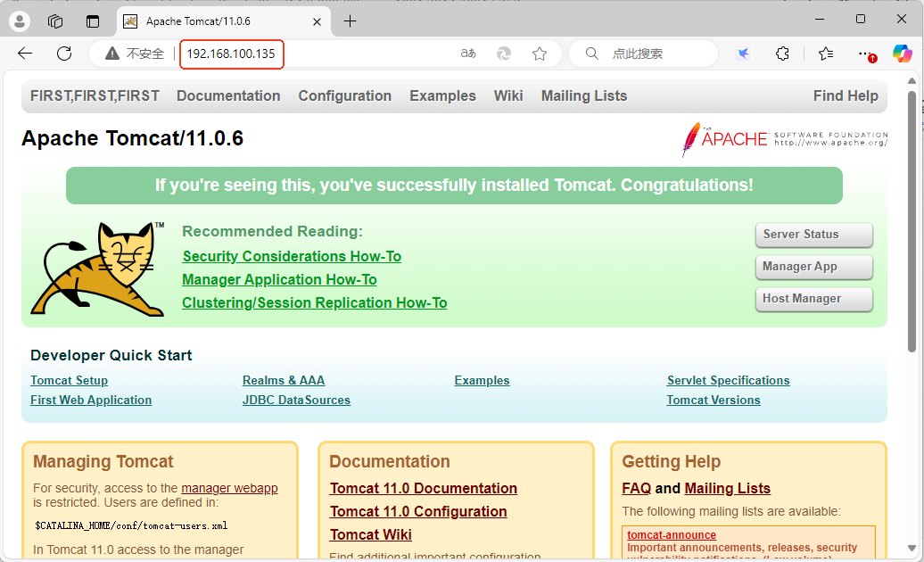Open the Tomcat Wiki link
924x562 pixels.
[x=371, y=535]
